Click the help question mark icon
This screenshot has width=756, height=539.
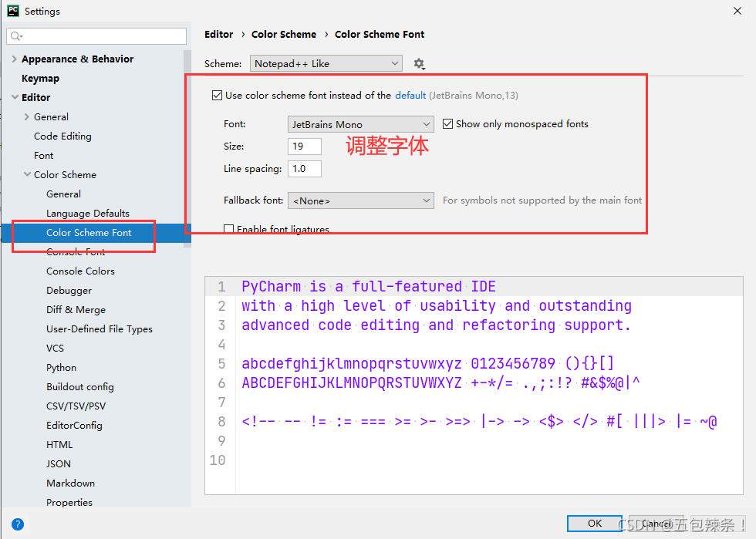(18, 524)
